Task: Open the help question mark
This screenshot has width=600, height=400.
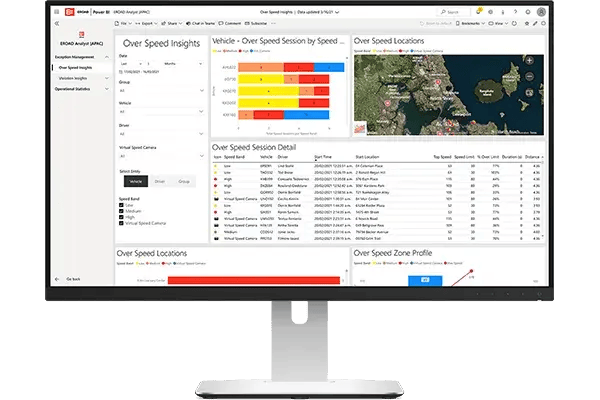Action: click(x=515, y=12)
